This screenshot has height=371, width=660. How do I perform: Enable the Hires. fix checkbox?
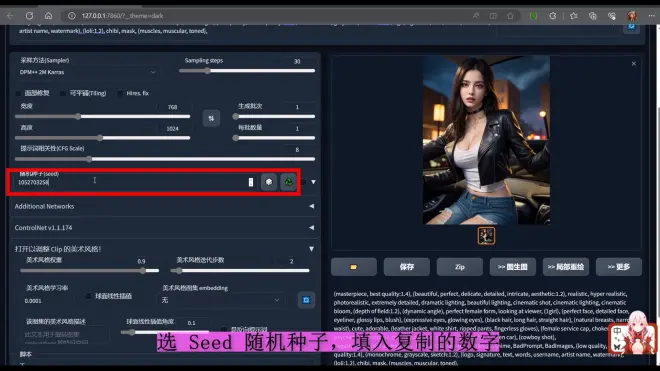120,93
